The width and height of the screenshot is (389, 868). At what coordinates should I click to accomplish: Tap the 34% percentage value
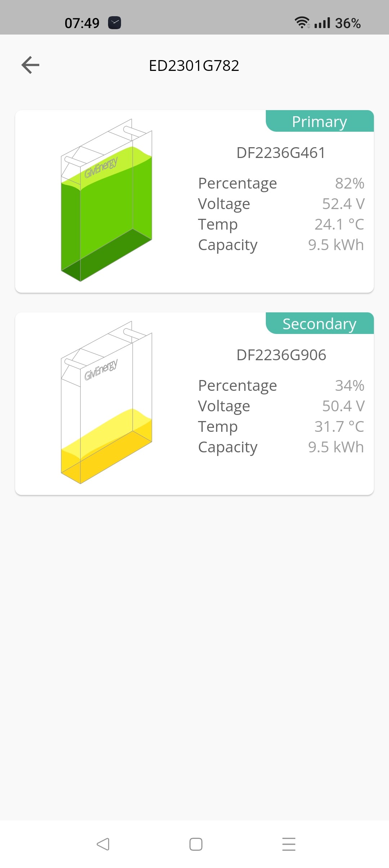[x=349, y=386]
